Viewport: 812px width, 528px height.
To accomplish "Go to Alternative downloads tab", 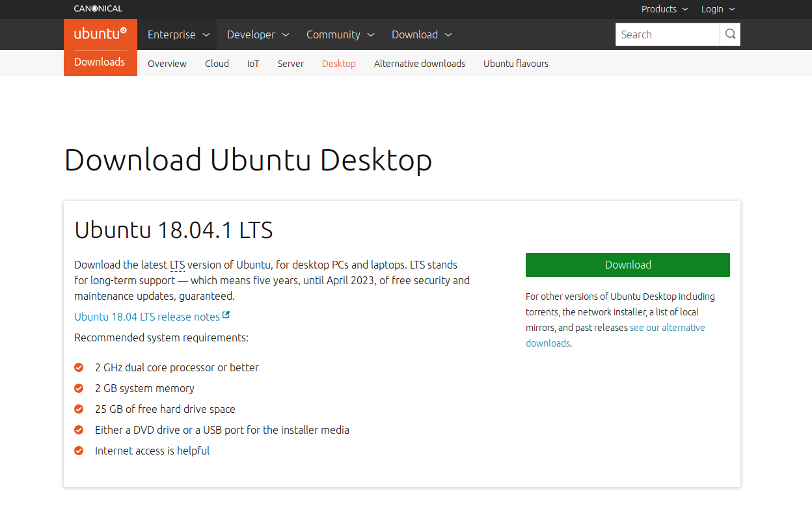I will tap(420, 64).
